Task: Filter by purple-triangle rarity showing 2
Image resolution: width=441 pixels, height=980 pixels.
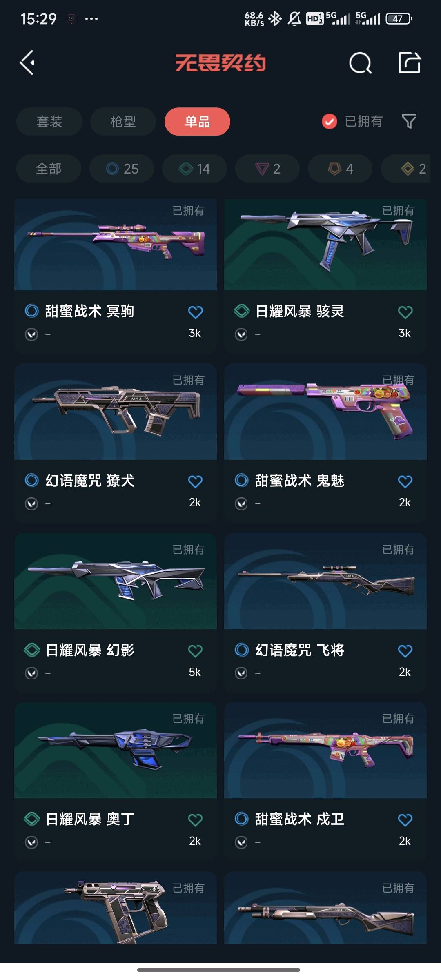Action: 267,168
